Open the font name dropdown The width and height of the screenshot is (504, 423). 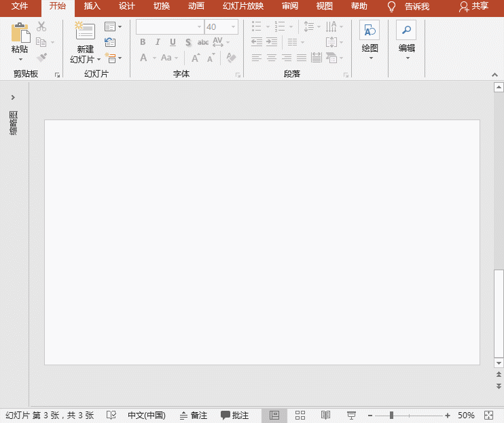(x=199, y=27)
